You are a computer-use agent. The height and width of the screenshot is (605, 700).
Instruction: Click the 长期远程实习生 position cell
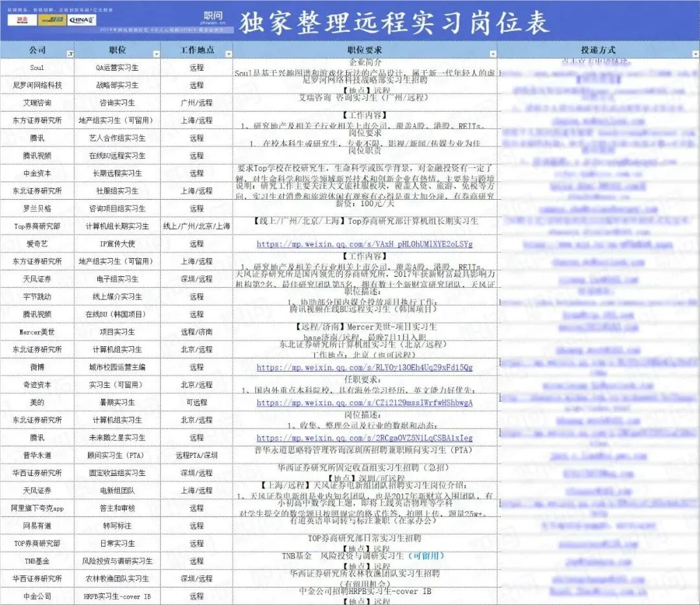click(x=117, y=173)
